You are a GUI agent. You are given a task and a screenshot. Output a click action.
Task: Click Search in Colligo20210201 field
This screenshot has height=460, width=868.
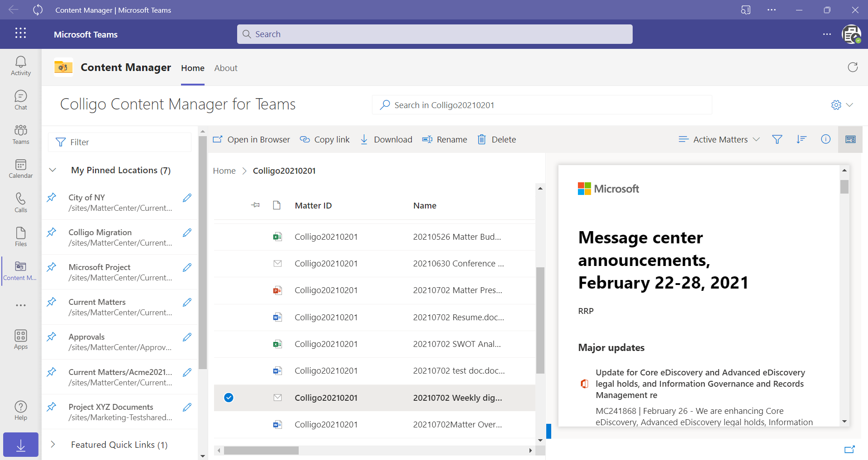pyautogui.click(x=542, y=105)
